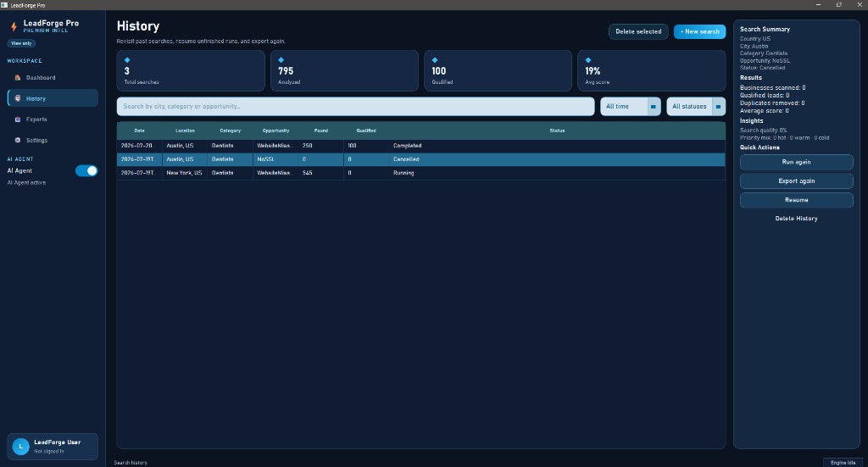Image resolution: width=868 pixels, height=467 pixels.
Task: Click the LeadForge Pro app icon in title bar
Action: [4, 5]
